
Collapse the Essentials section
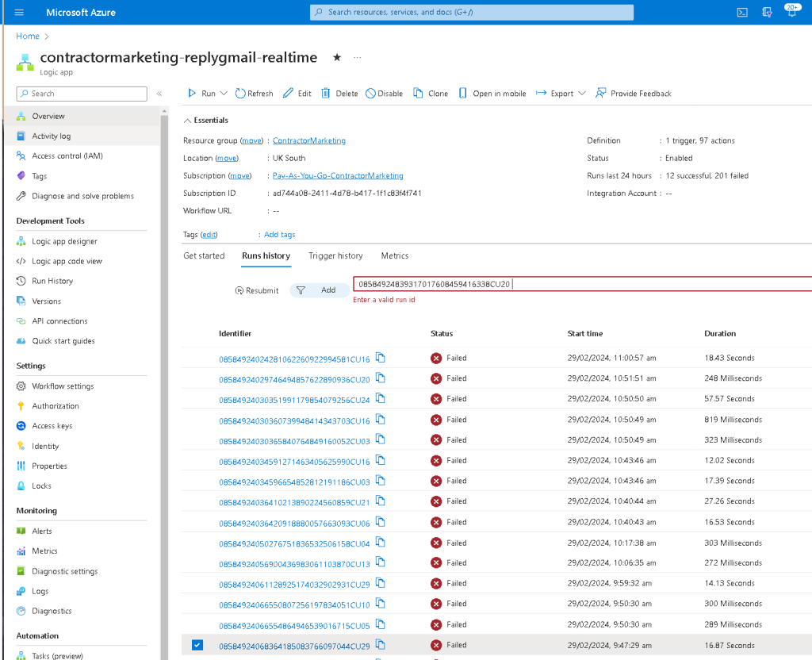206,121
